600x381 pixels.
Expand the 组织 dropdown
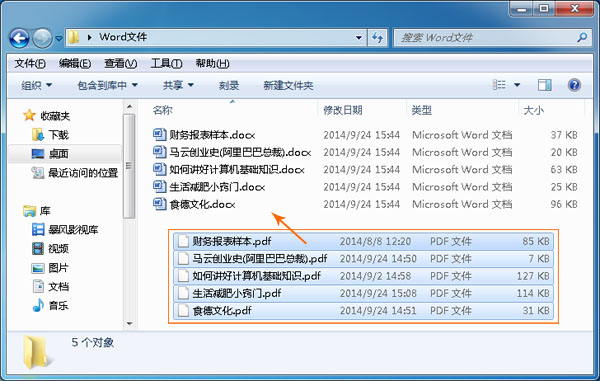point(37,85)
